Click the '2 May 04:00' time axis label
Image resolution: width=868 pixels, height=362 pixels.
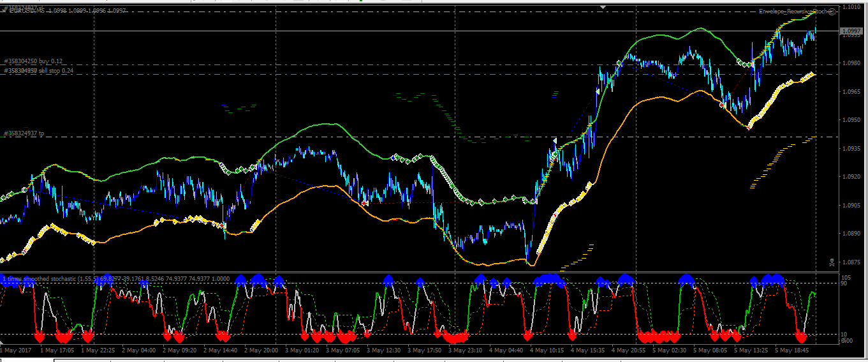(138, 351)
